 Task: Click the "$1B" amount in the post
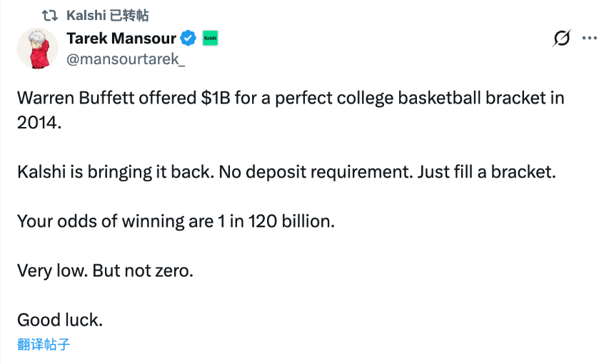pos(216,98)
